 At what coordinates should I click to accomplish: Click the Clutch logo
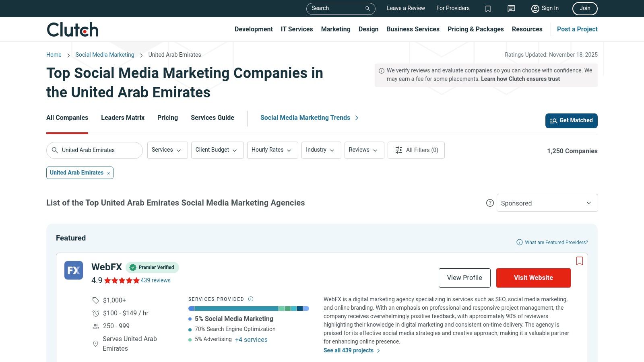(x=73, y=29)
